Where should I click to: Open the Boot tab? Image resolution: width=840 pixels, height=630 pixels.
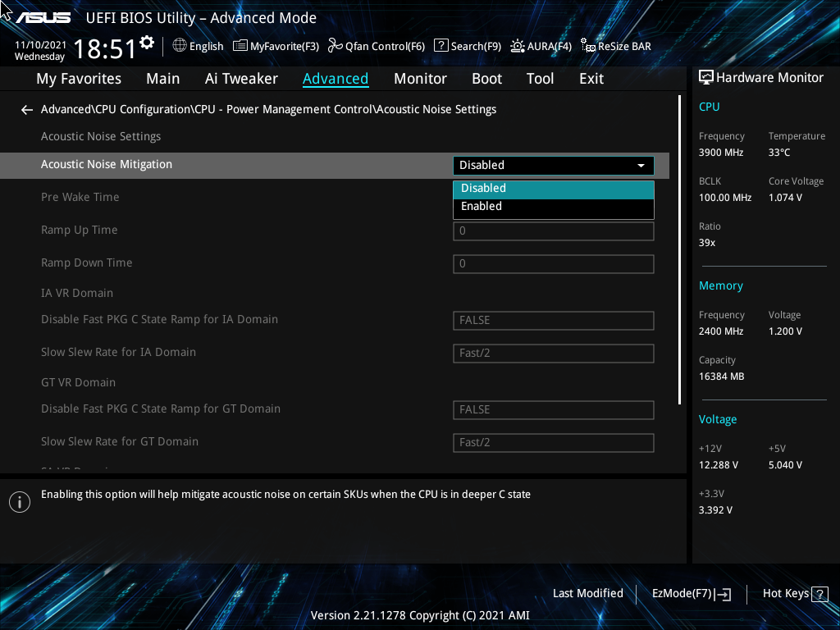click(x=486, y=79)
